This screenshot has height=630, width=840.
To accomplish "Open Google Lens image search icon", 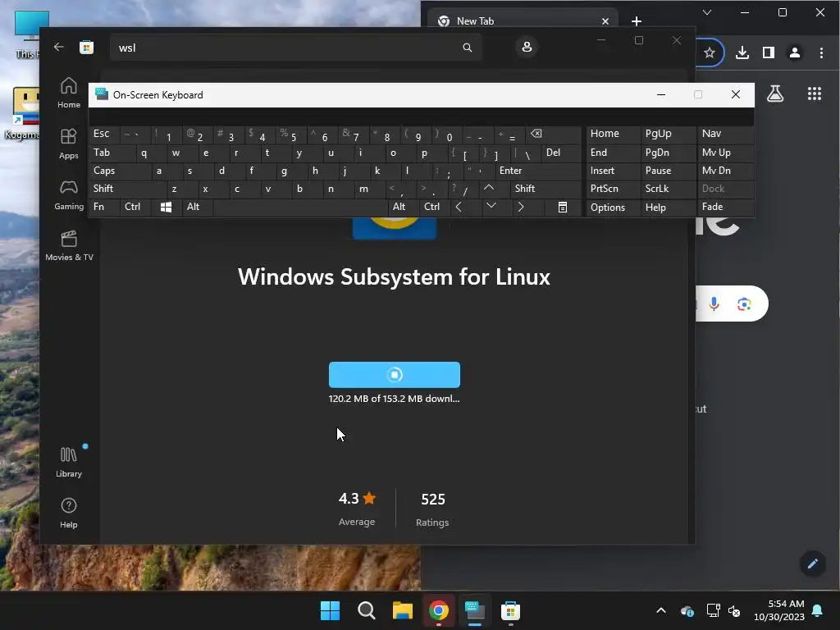I will (x=743, y=304).
